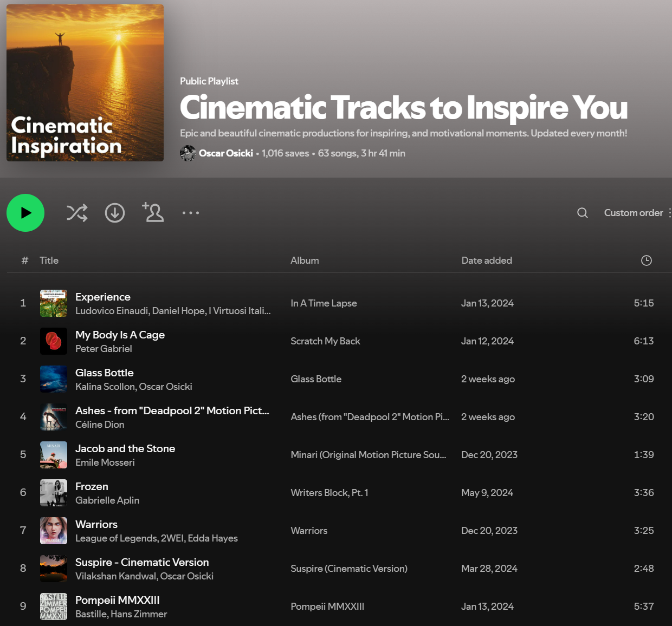Open artist Bastille
Viewport: 672px width, 626px height.
tap(91, 614)
